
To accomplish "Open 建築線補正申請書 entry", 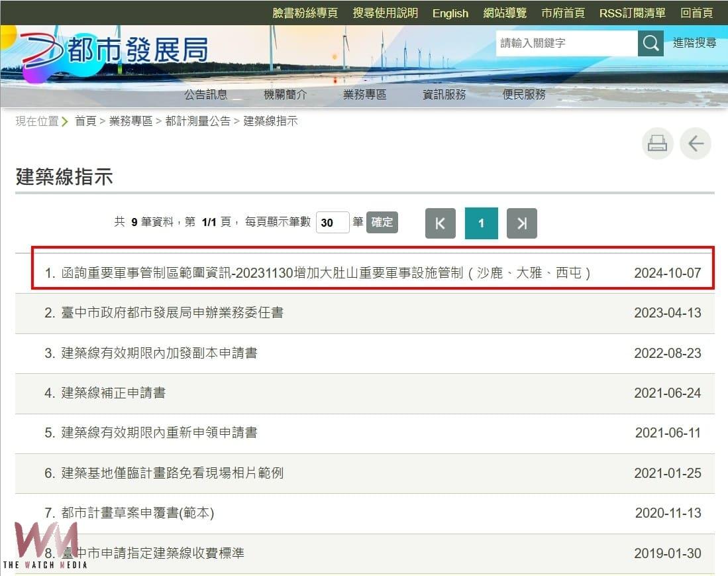I will coord(113,393).
